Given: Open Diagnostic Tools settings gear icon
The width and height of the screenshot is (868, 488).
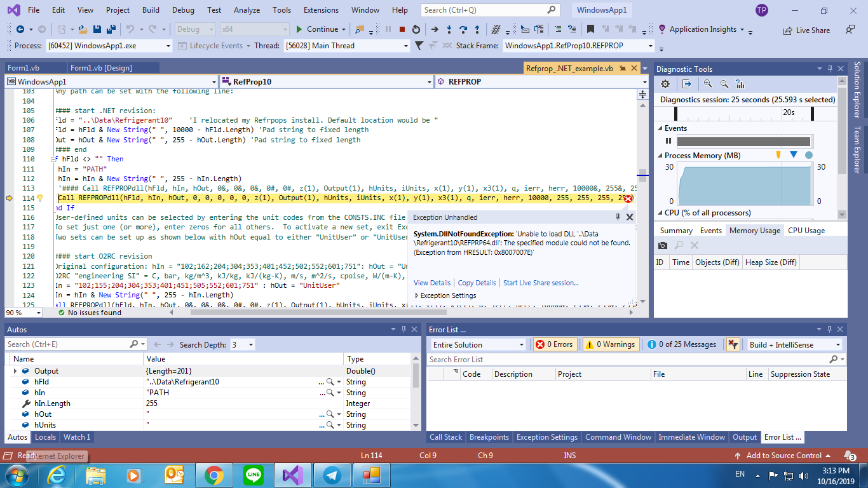Looking at the screenshot, I should click(x=665, y=84).
